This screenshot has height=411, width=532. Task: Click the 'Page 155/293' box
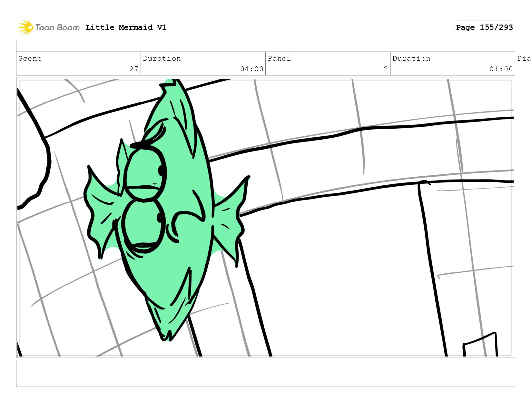(484, 27)
